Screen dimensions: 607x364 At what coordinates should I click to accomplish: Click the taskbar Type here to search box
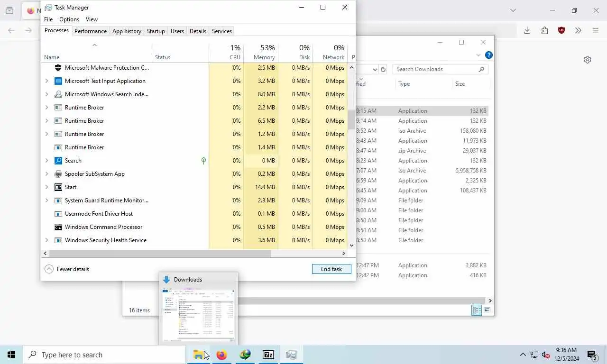click(x=104, y=355)
